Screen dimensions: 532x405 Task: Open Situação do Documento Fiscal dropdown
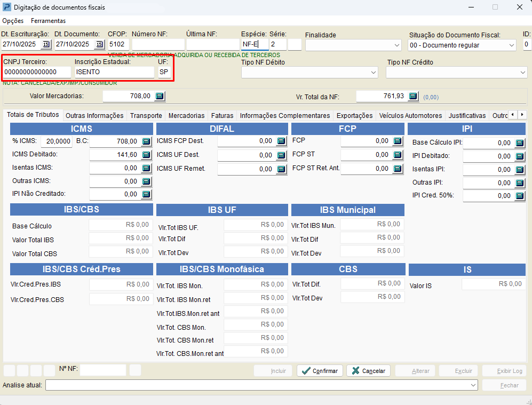point(512,45)
